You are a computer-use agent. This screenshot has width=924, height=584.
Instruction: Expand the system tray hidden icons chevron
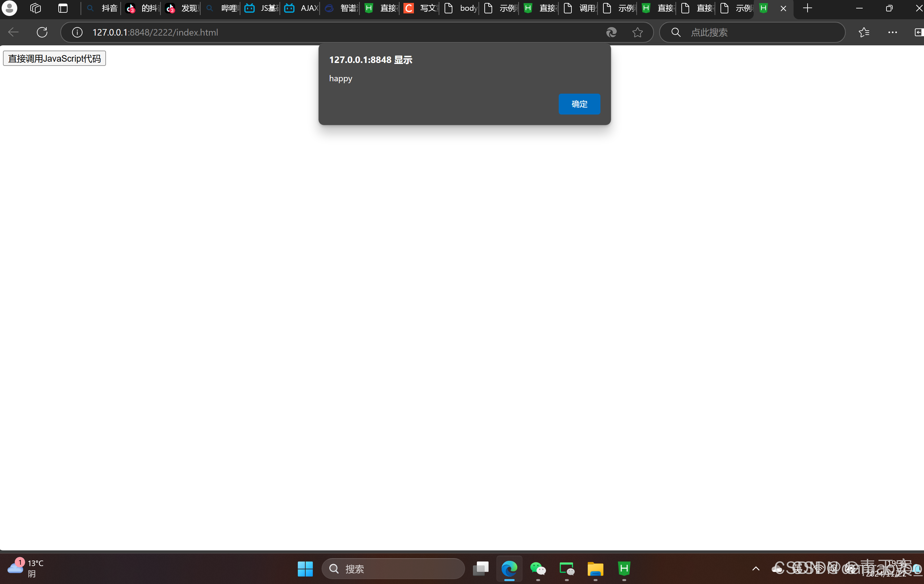pos(756,569)
